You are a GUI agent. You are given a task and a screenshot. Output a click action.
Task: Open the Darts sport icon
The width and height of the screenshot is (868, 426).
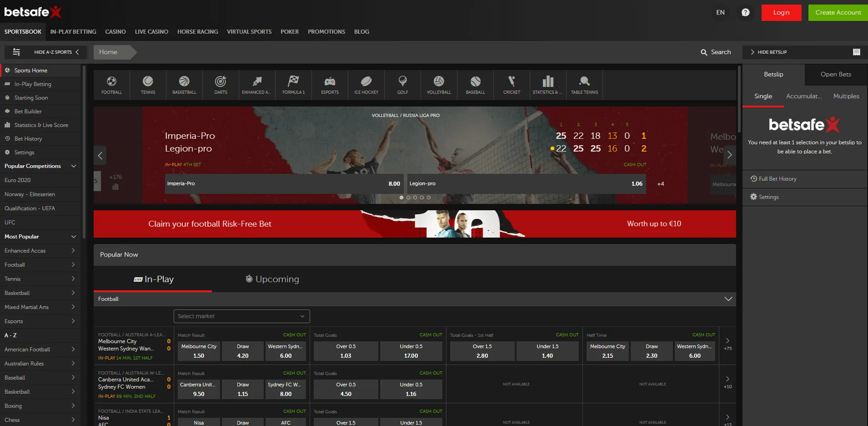coord(221,85)
